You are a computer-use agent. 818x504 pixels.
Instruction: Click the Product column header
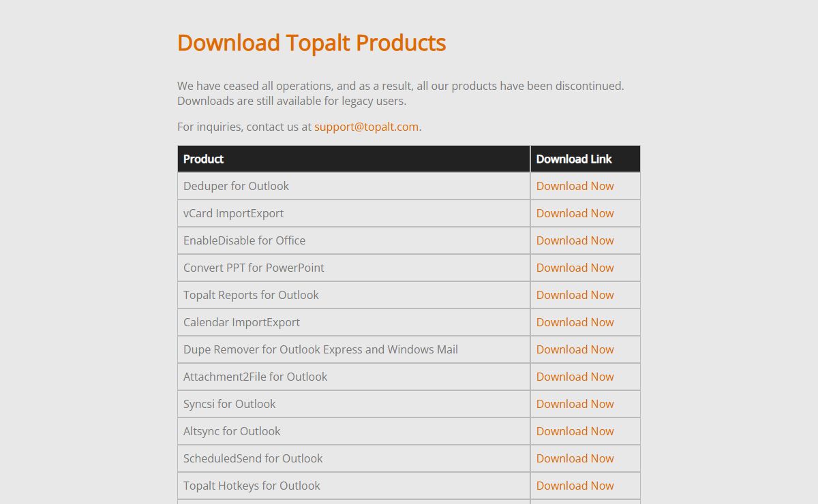pos(203,159)
